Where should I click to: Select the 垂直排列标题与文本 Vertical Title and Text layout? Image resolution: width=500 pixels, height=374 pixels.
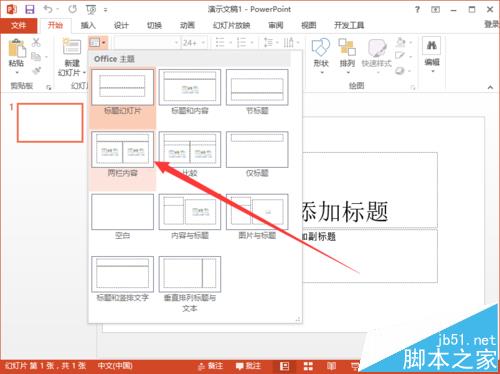[190, 285]
